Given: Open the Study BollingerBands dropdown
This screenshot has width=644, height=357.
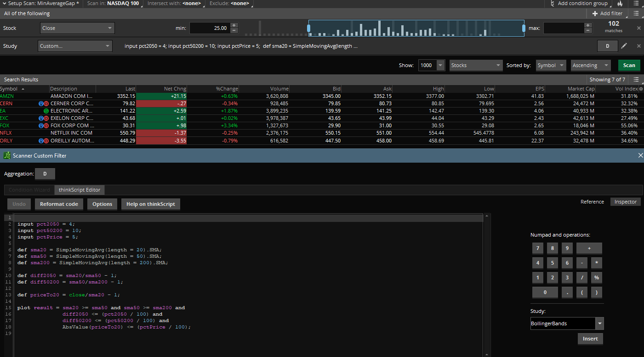Looking at the screenshot, I should pos(567,323).
